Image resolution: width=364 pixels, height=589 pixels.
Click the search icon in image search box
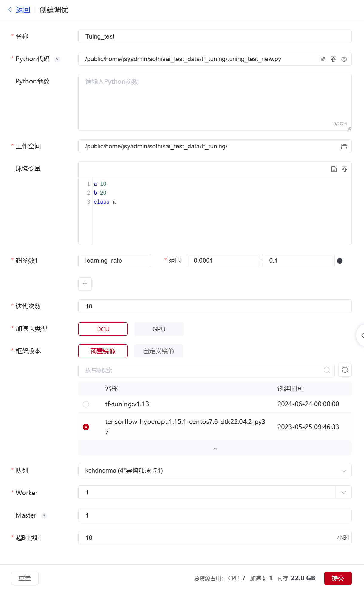pos(327,370)
